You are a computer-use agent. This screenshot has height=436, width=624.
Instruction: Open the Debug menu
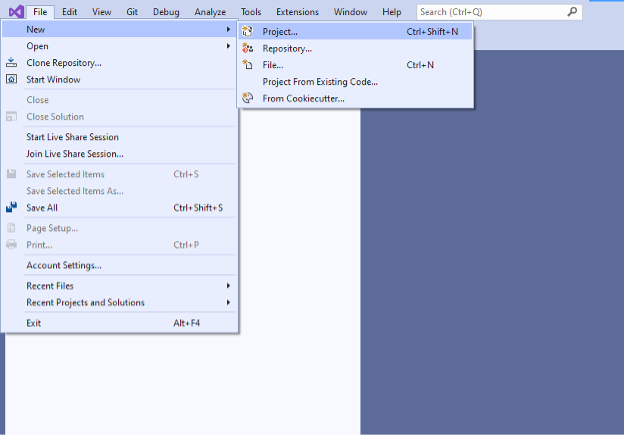tap(166, 12)
